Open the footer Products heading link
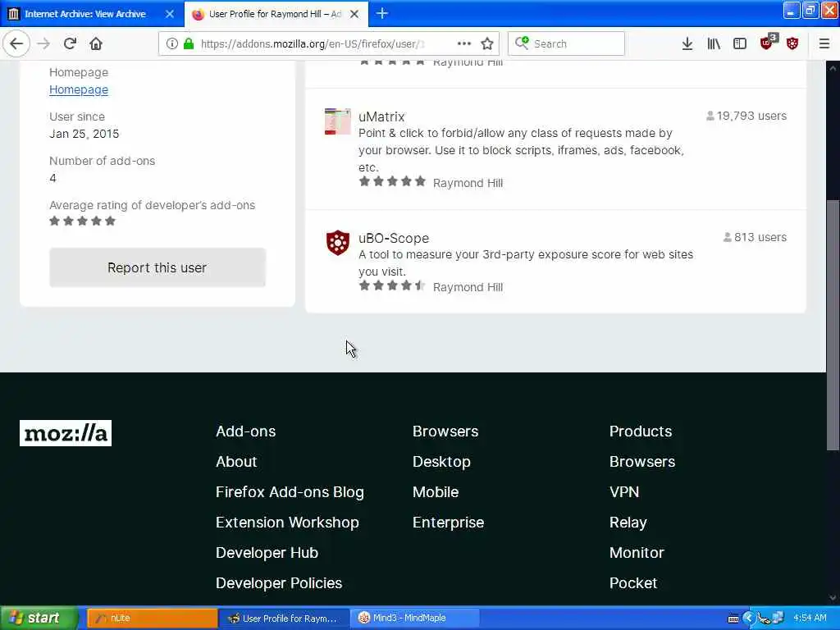The image size is (840, 630). [x=640, y=431]
